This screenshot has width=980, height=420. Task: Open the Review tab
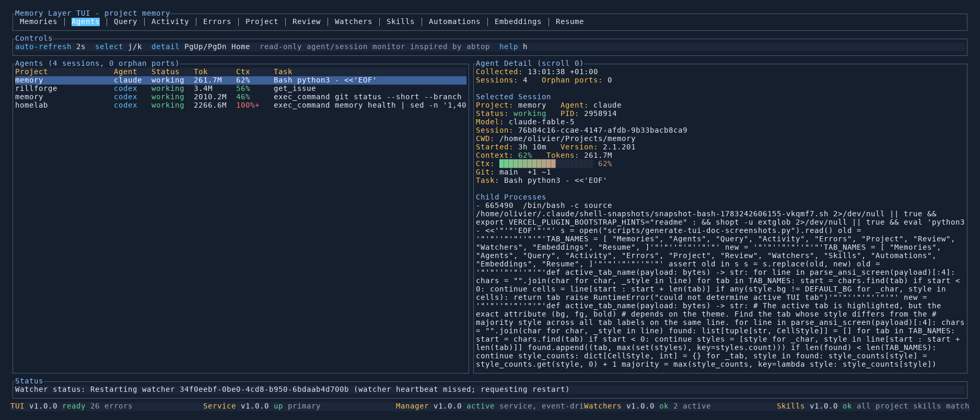(307, 21)
